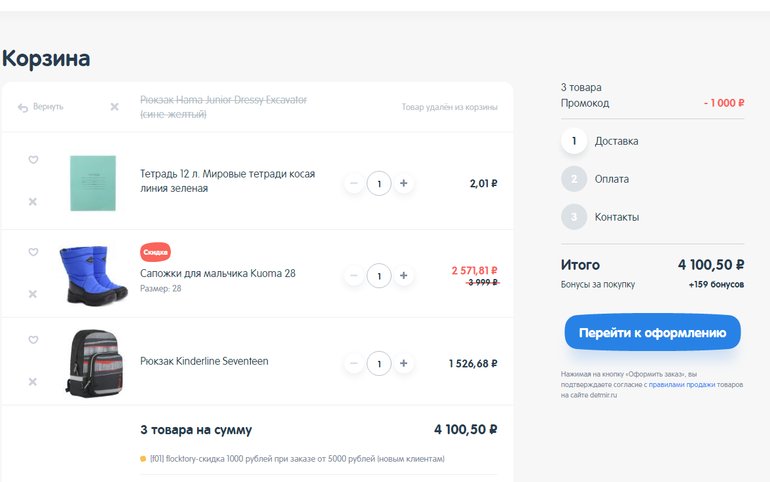770x482 pixels.
Task: Favorite the Kuoma boots with heart icon
Action: coord(33,252)
